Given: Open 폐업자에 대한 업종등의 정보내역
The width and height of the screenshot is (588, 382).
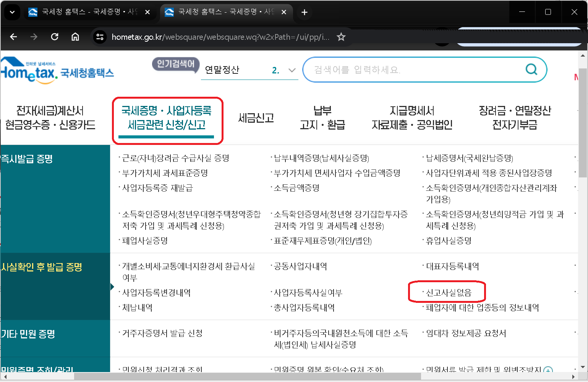Looking at the screenshot, I should point(482,308).
